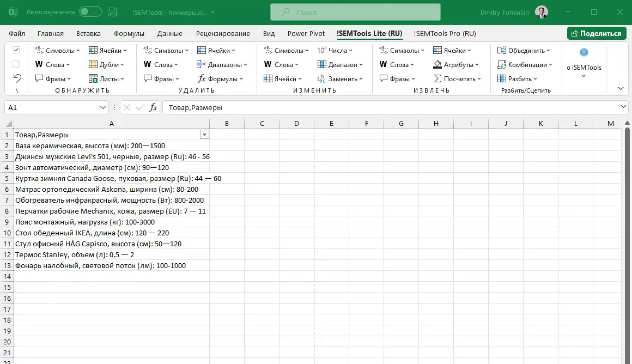The image size is (632, 364).
Task: Open Диапазон in the ИЗМЕНИТЬ group
Action: (340, 64)
